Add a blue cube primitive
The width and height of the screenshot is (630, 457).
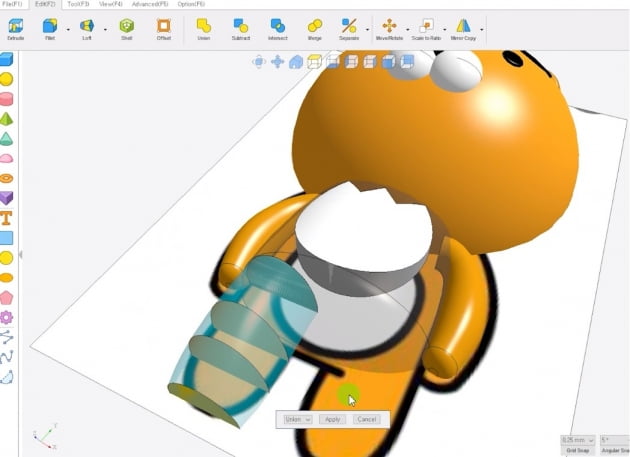[x=6, y=59]
